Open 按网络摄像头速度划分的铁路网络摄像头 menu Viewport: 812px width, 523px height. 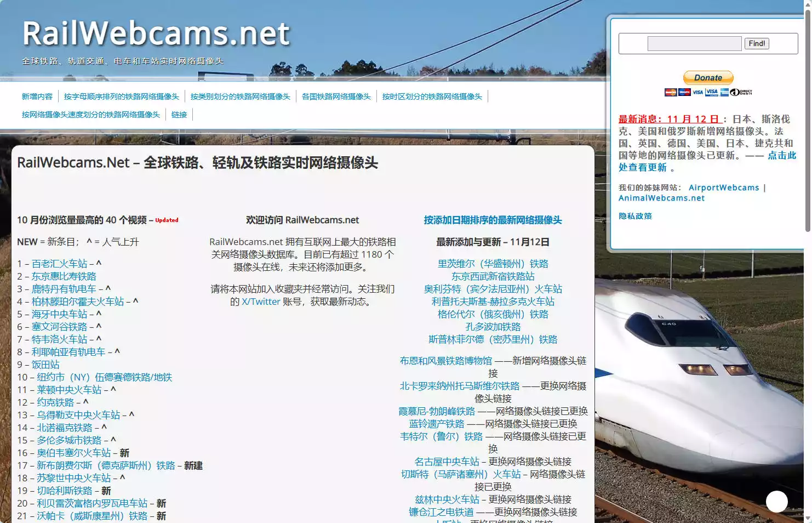tap(91, 115)
